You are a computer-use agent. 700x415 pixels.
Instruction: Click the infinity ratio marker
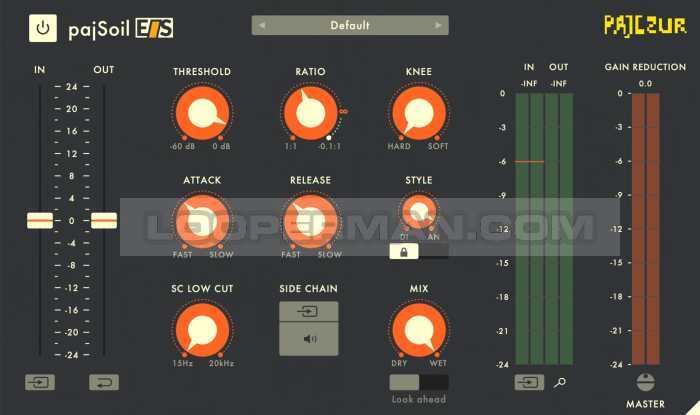click(343, 111)
